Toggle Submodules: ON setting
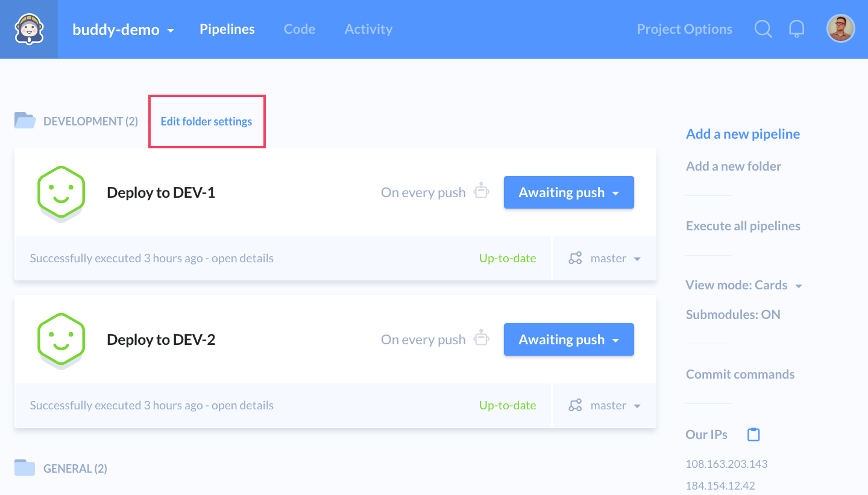Image resolution: width=868 pixels, height=495 pixels. 733,315
